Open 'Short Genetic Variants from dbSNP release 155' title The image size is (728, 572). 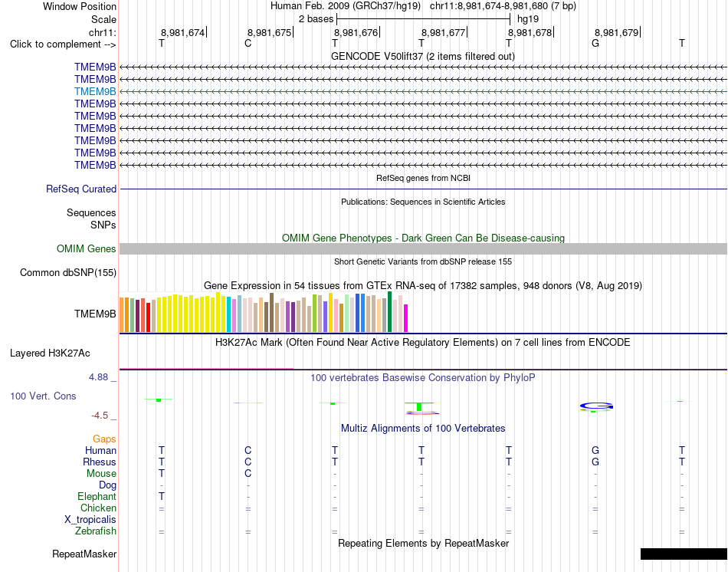(x=423, y=261)
